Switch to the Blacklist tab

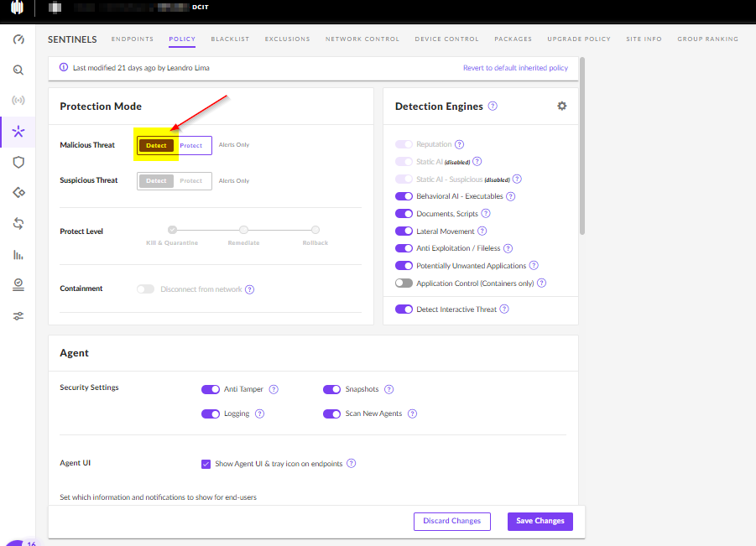click(x=230, y=39)
